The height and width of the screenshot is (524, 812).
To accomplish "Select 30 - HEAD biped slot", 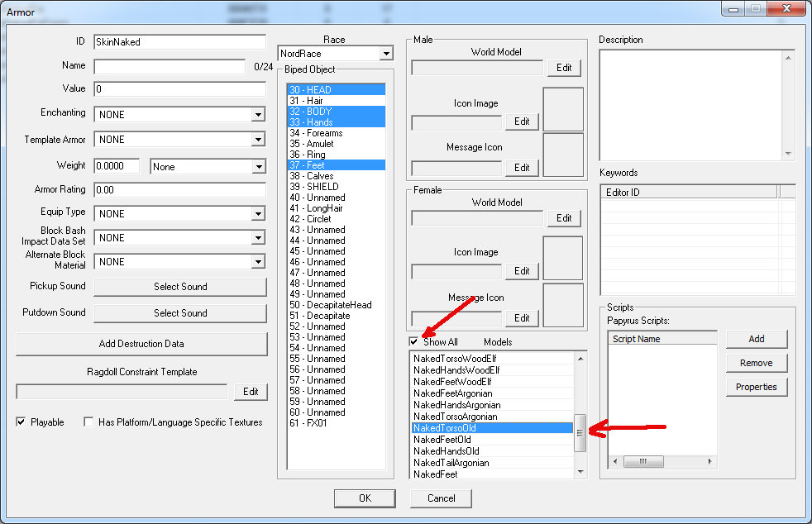I will coord(337,90).
